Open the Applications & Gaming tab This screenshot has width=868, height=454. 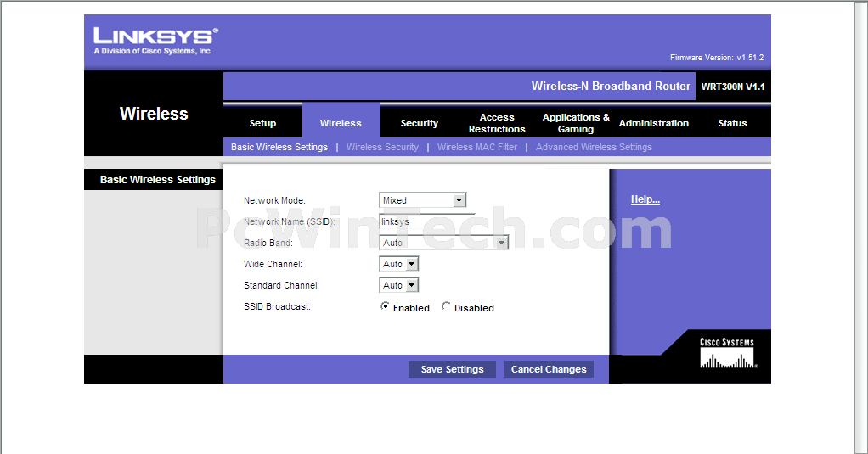point(576,123)
